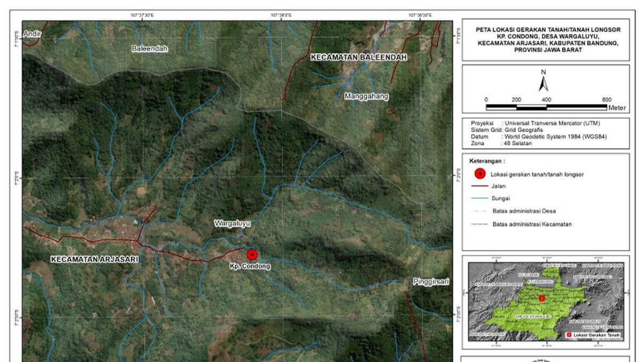Click the north arrow symbol
Screen dimensions: 644x362
[544, 83]
